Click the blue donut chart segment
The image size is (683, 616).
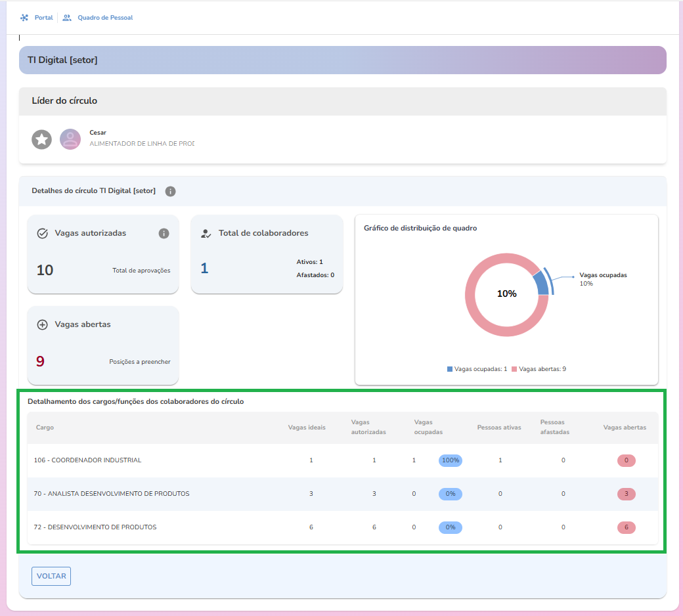click(x=540, y=283)
